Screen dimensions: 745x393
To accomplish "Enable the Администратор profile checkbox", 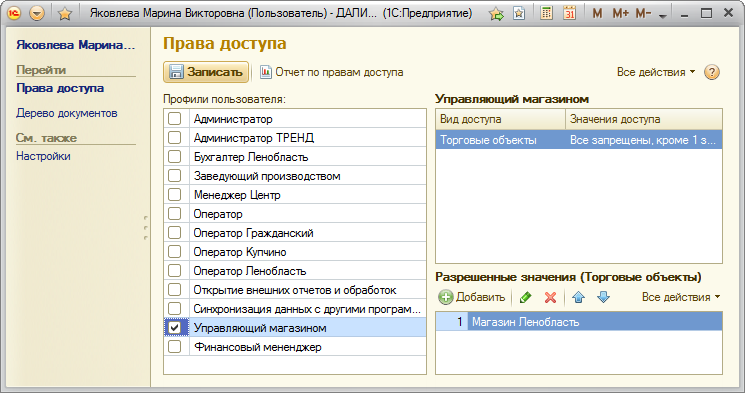I will 174,118.
